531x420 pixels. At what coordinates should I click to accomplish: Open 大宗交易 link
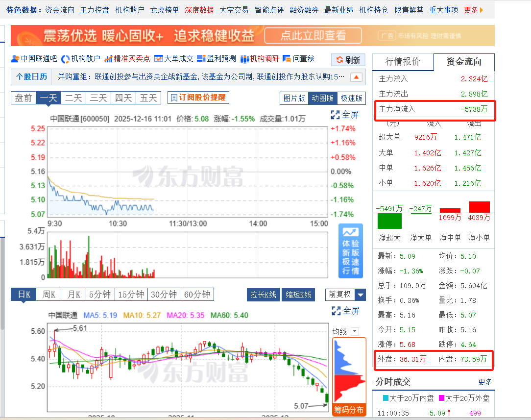point(234,10)
